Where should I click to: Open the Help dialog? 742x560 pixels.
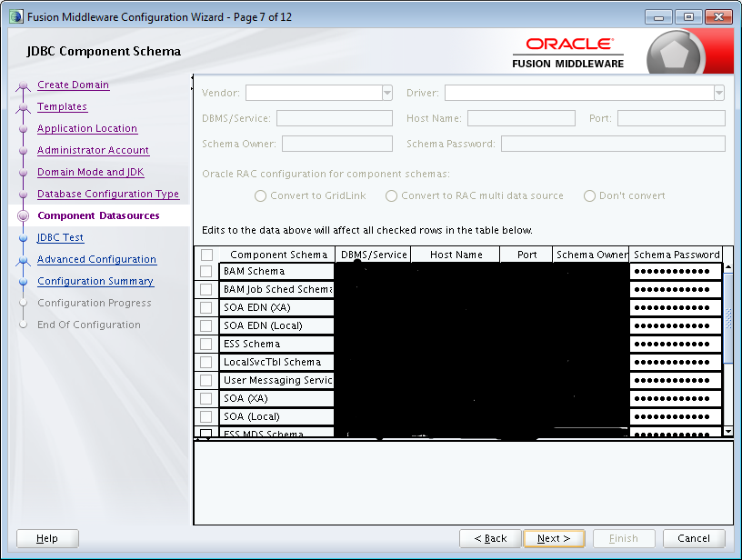46,538
